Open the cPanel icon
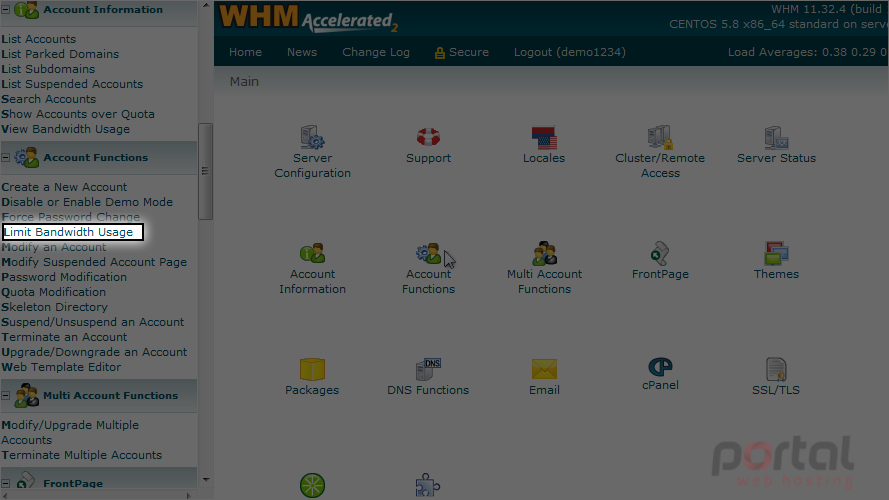The height and width of the screenshot is (500, 889). 660,367
